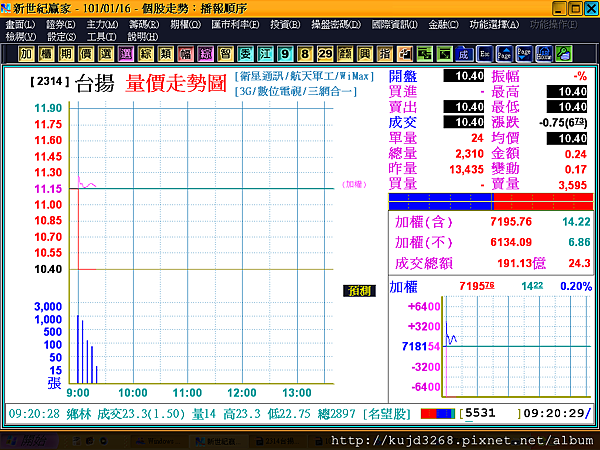Click the cyan 9 toolbar icon
600x450 pixels.
(x=285, y=54)
